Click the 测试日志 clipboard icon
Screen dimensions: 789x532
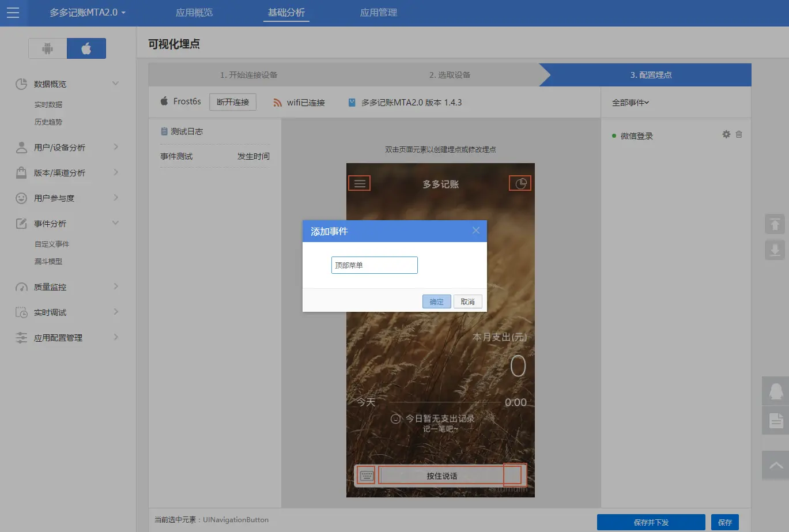[164, 131]
